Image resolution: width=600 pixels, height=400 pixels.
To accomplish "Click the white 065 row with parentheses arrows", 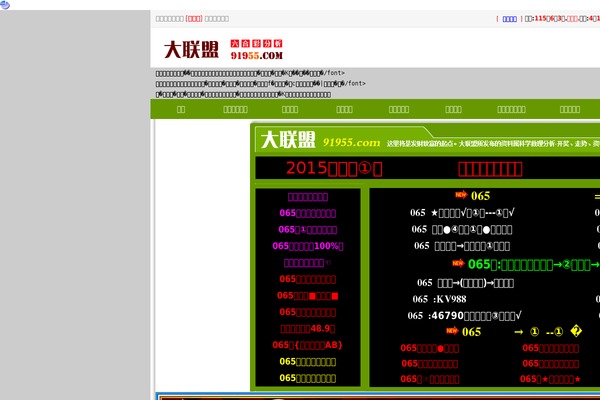I will 465,283.
